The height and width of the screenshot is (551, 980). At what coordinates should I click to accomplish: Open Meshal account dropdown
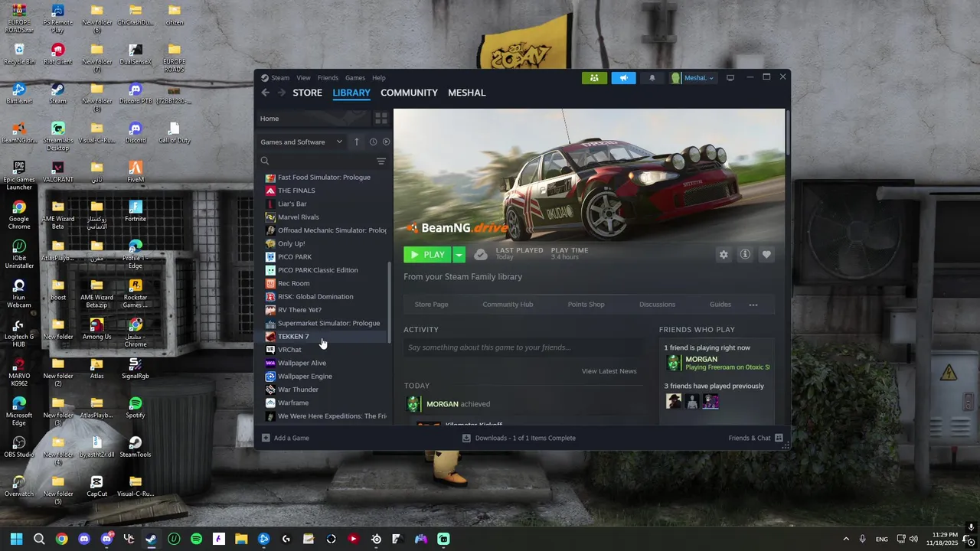click(x=694, y=77)
